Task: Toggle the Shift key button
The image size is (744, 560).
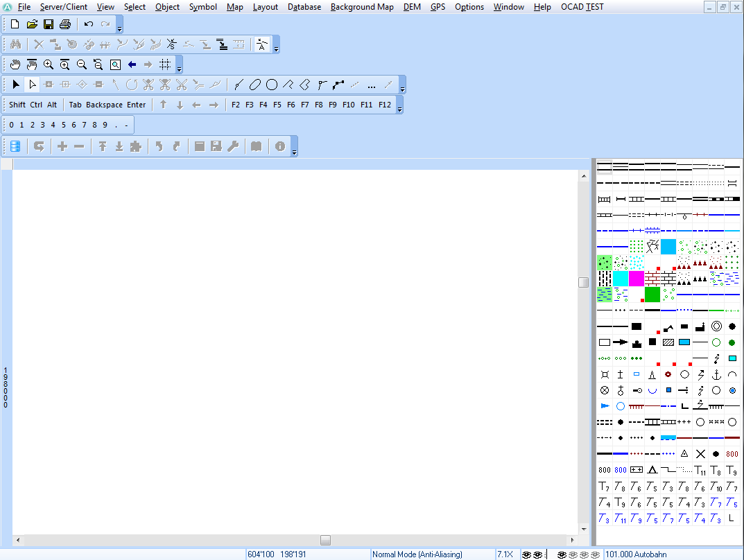Action: click(x=17, y=105)
